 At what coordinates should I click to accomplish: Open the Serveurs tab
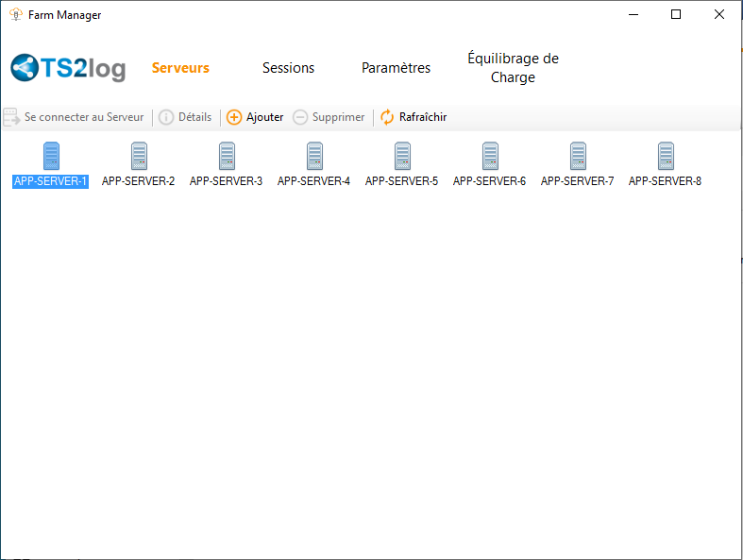coord(180,68)
